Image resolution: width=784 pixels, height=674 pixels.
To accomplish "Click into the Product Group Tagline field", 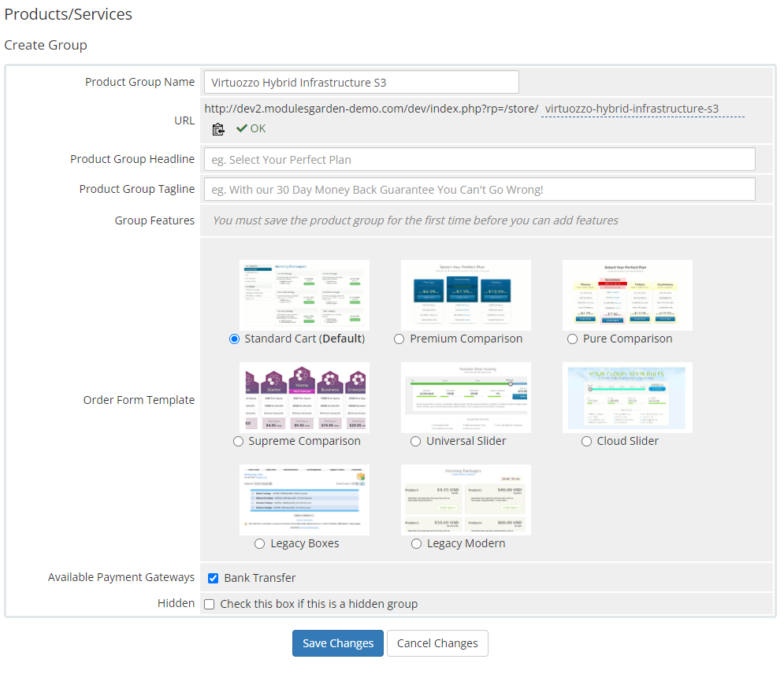I will [480, 189].
